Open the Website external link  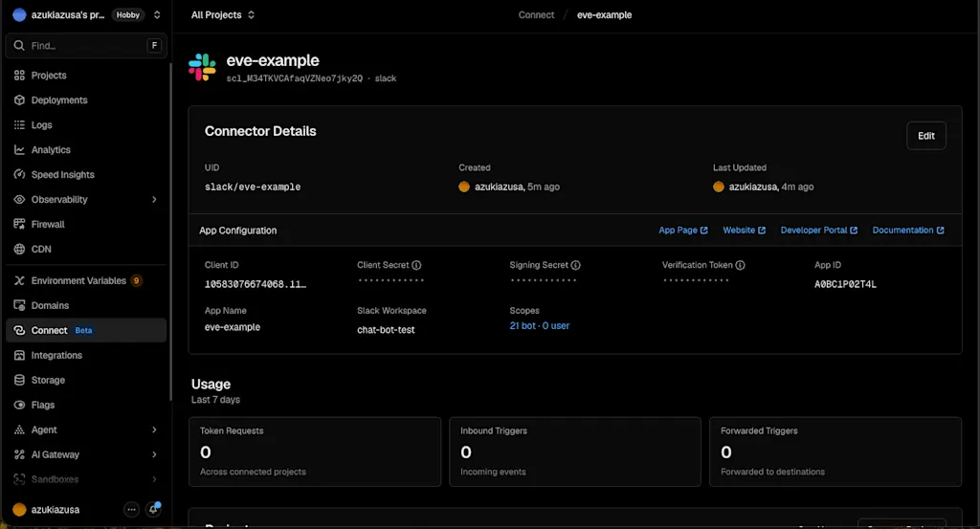[744, 231]
